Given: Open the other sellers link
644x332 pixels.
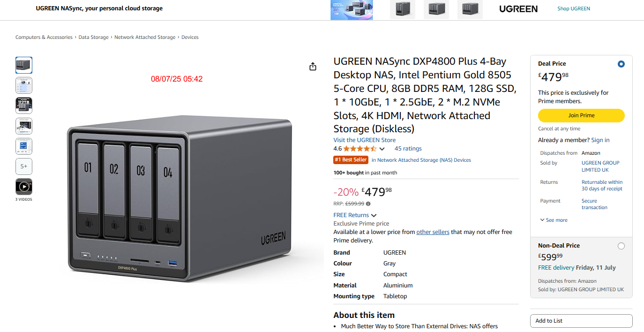Looking at the screenshot, I should point(433,232).
